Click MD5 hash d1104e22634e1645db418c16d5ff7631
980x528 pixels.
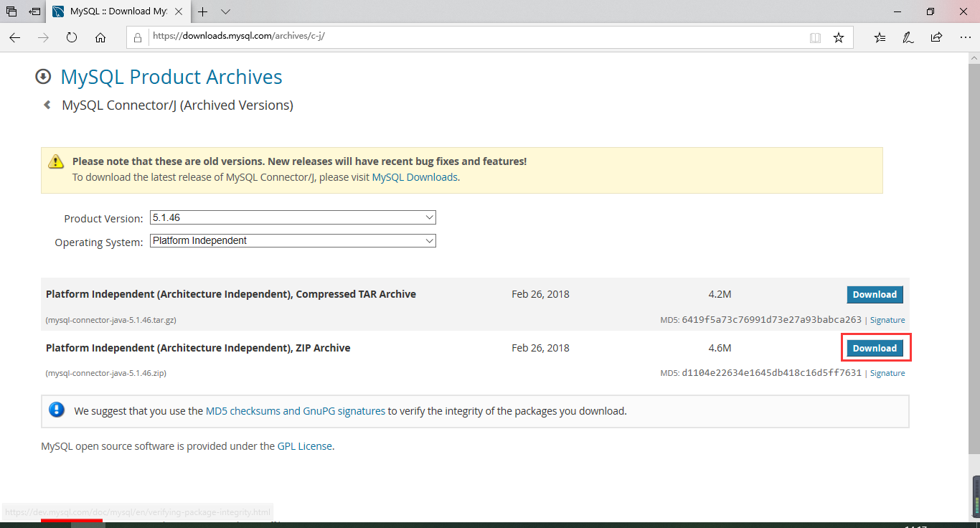click(x=772, y=373)
